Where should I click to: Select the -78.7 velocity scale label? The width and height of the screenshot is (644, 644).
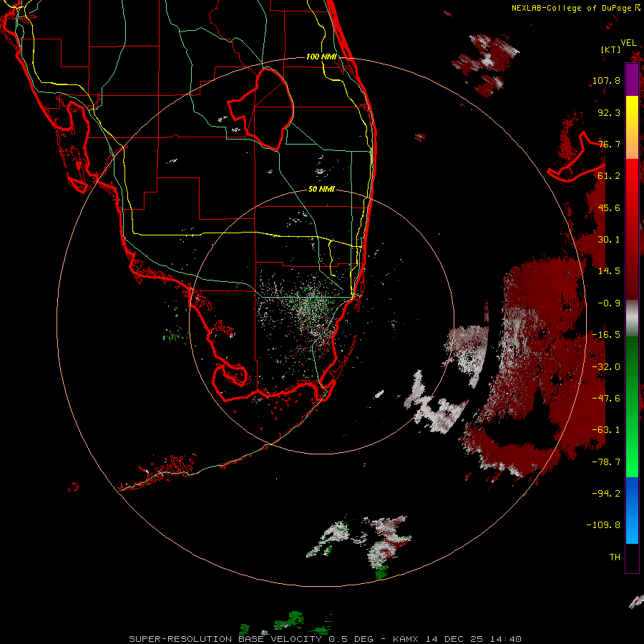(x=606, y=462)
